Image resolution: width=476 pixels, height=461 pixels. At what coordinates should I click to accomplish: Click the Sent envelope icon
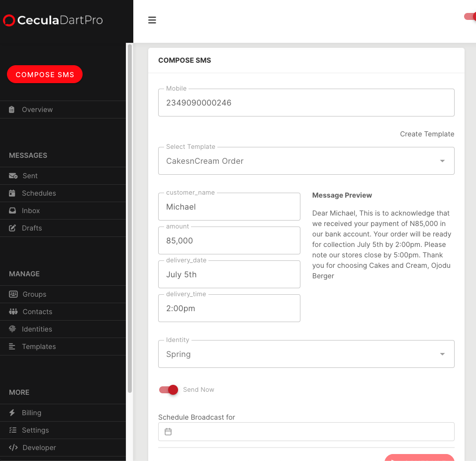pyautogui.click(x=13, y=176)
